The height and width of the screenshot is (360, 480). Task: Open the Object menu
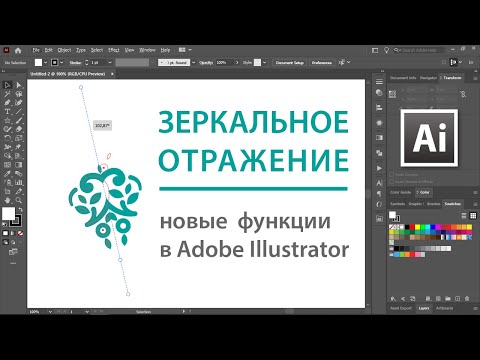pyautogui.click(x=64, y=50)
